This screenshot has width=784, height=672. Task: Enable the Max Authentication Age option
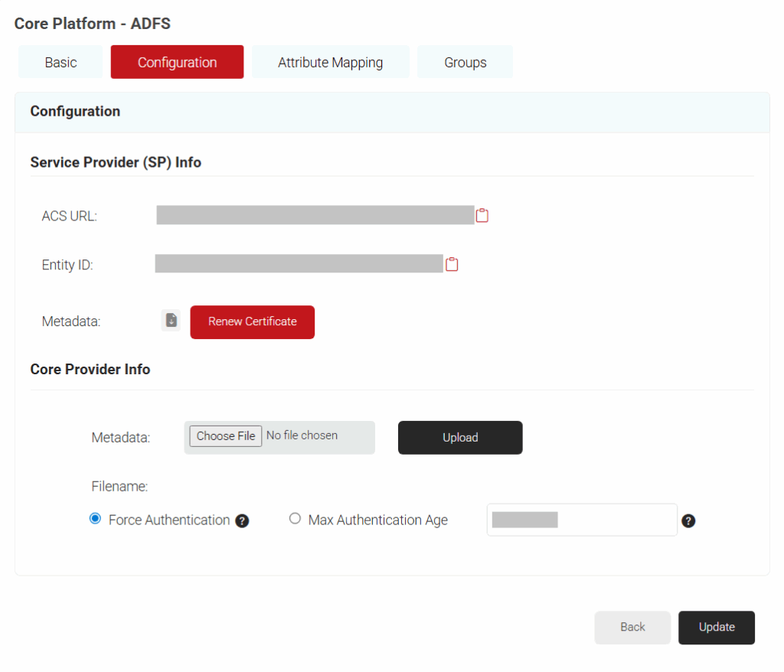pos(295,519)
